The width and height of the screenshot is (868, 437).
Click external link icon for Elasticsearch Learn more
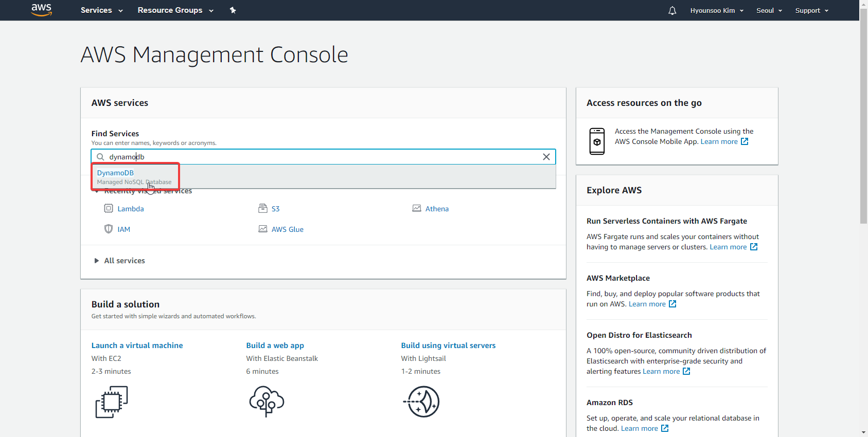tap(686, 371)
